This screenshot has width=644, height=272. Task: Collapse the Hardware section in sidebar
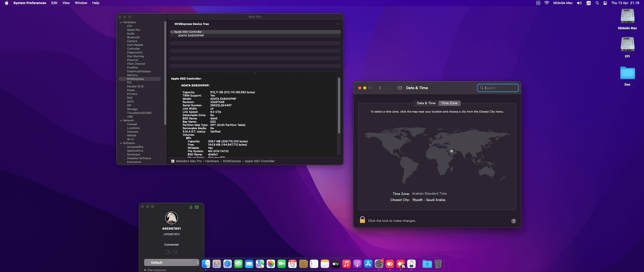[x=121, y=22]
